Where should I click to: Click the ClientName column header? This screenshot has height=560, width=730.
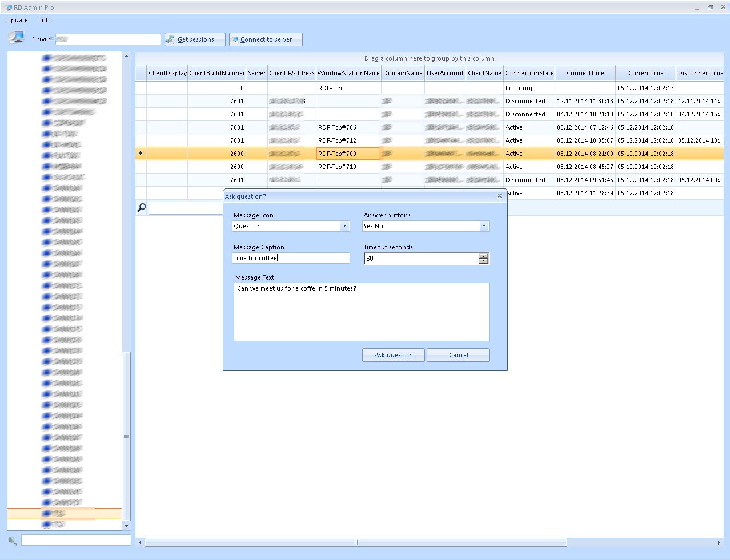pos(484,73)
